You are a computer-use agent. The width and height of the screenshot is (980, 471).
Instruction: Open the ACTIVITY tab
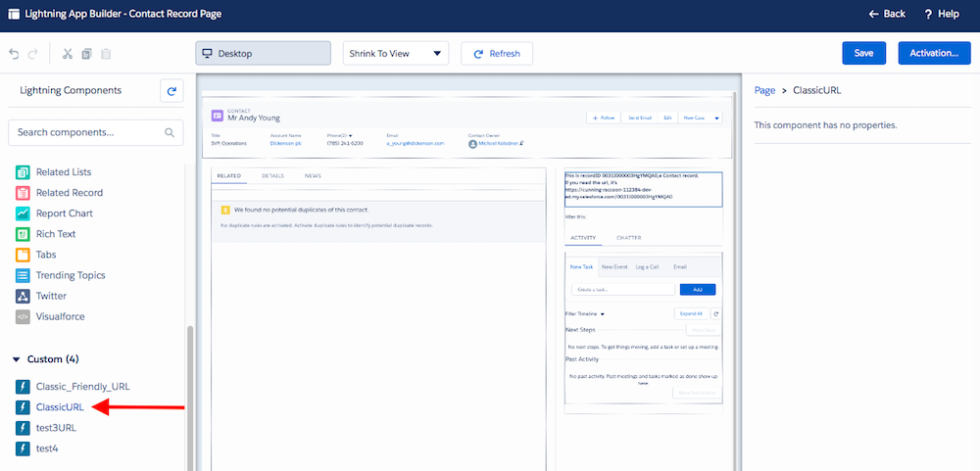[x=583, y=238]
